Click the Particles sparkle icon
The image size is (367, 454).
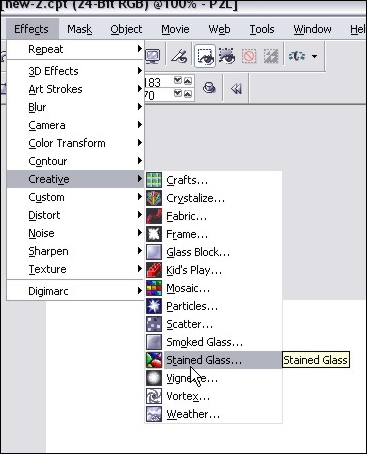coord(154,306)
